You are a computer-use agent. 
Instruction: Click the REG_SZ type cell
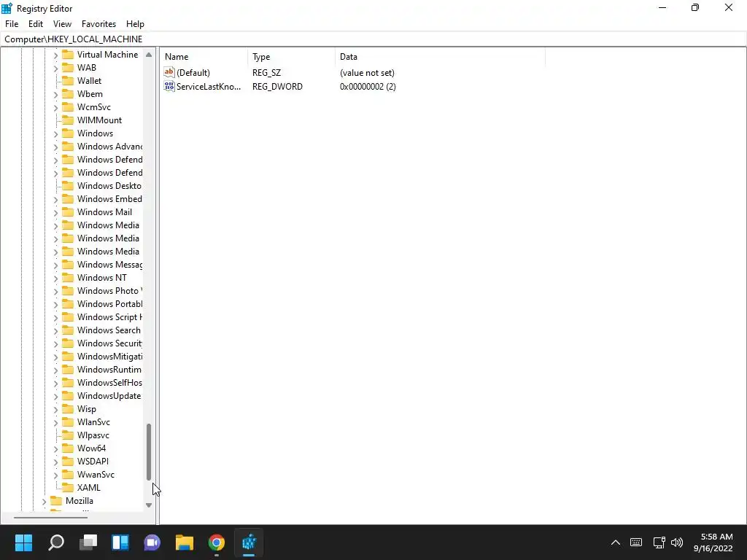point(267,72)
